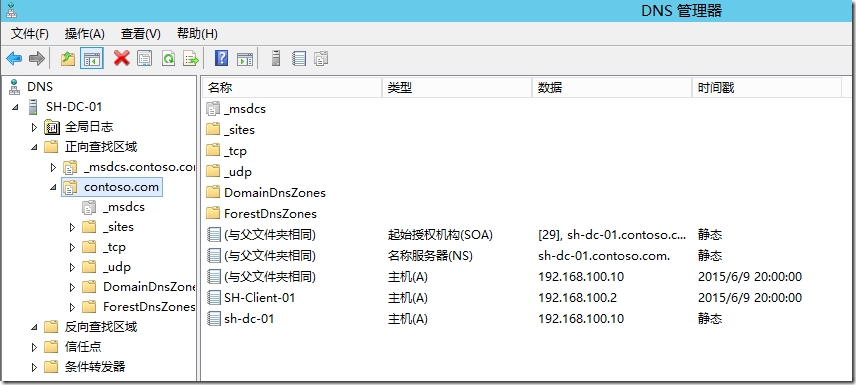Select the SOA record's icon
This screenshot has width=856, height=385.
[x=215, y=235]
